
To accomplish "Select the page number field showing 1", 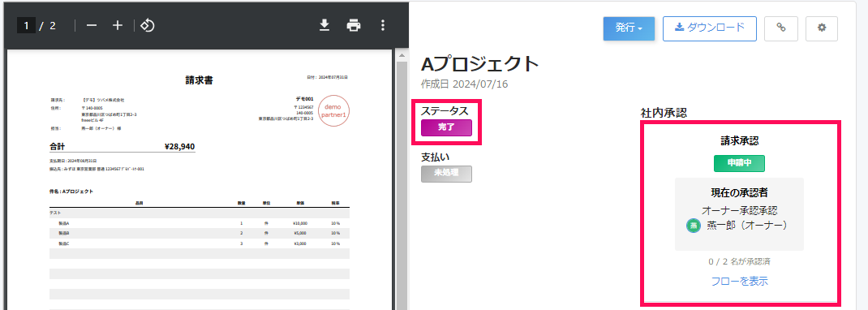I will click(26, 25).
